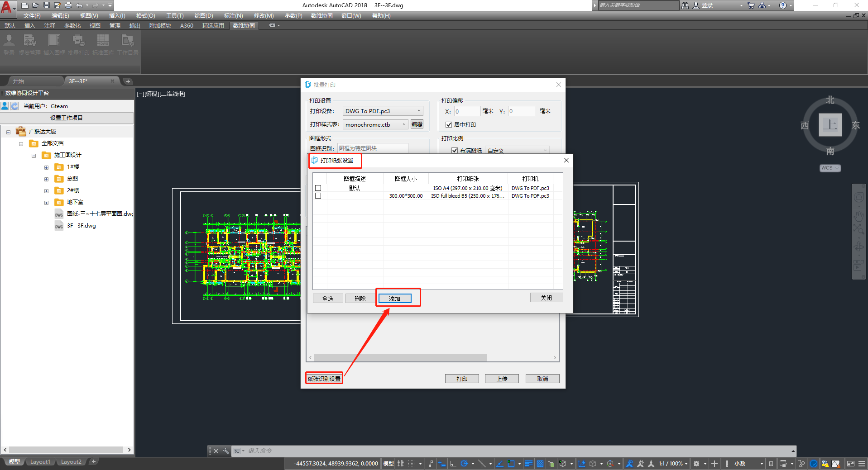This screenshot has height=470, width=868.
Task: Collapse the 广联达大厦 tree node
Action: coord(8,132)
